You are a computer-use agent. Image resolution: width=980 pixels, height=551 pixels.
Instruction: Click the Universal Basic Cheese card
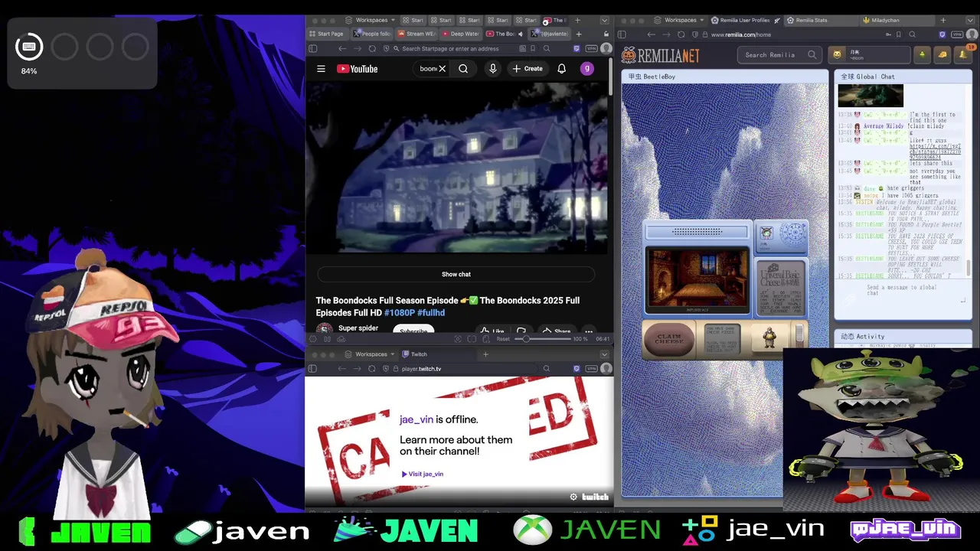(780, 288)
